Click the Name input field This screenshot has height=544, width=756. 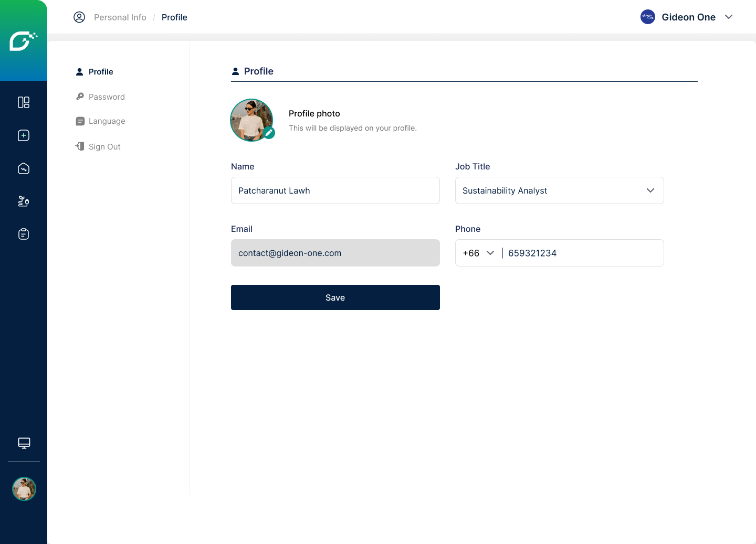(335, 190)
